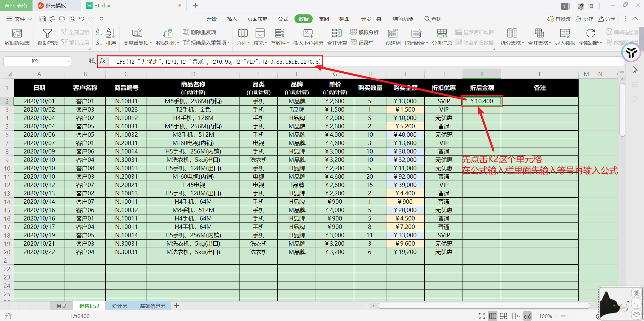
Task: Open What-If Analysis (模拟分析)
Action: [x=365, y=32]
